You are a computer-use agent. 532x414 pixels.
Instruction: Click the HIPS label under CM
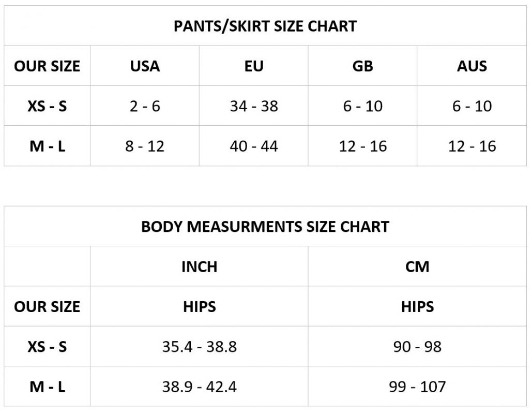point(417,306)
